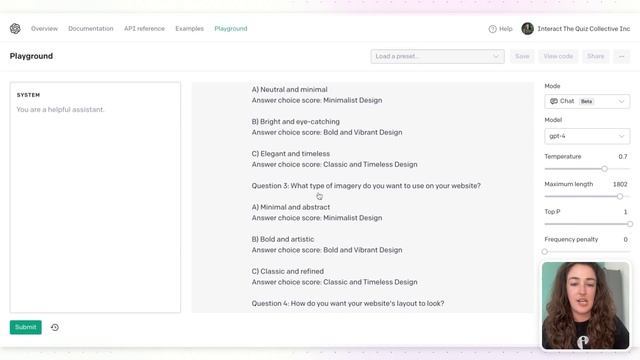The image size is (640, 360).
Task: Click the Temperature value 0.7
Action: (x=622, y=156)
